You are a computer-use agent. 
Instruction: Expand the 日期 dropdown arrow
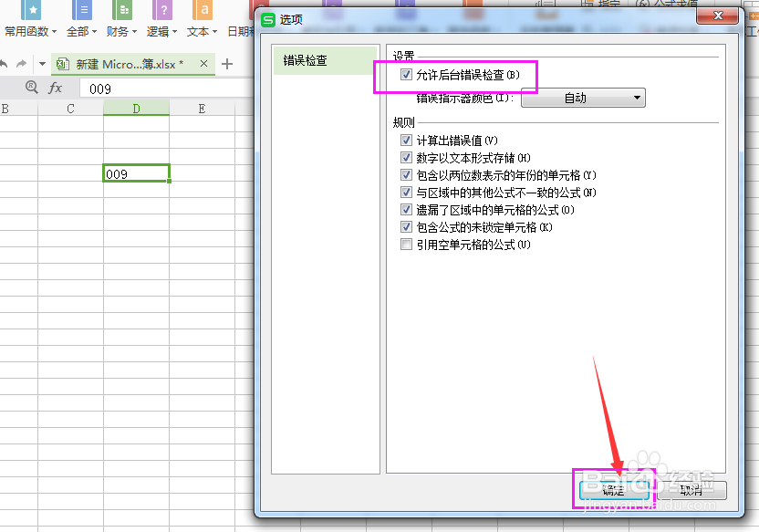pos(253,30)
